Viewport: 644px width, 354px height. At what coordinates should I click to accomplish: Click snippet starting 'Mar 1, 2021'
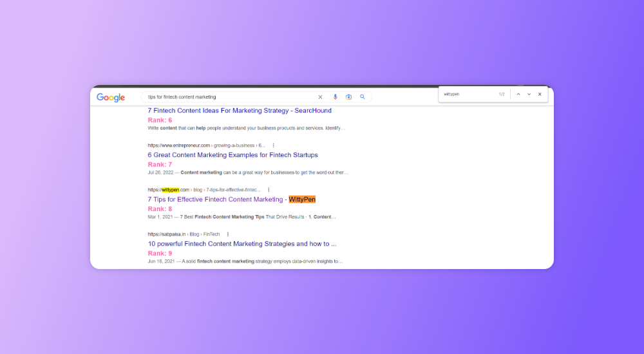point(242,217)
